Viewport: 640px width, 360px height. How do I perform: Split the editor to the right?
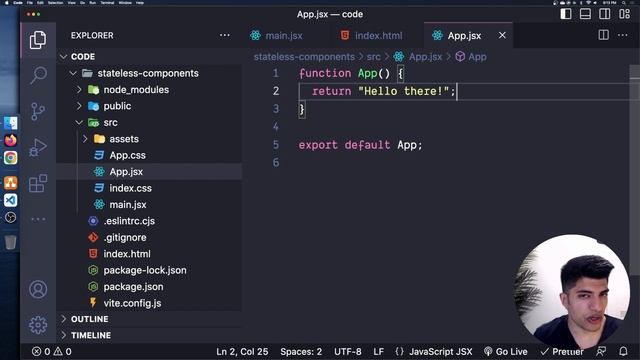pos(603,35)
